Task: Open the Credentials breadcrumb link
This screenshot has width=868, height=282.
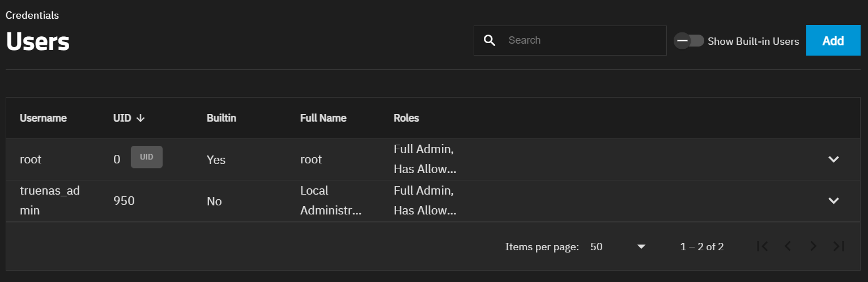Action: point(32,15)
